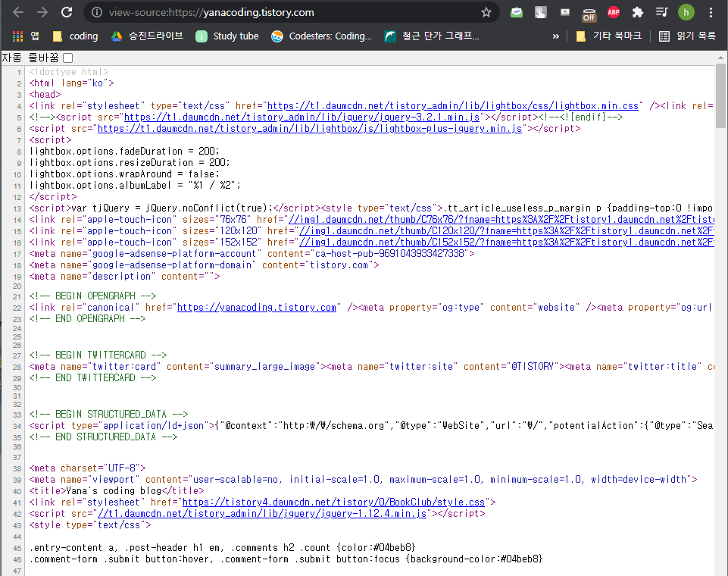This screenshot has width=728, height=576.
Task: Open the coding bookmarks folder
Action: [75, 36]
